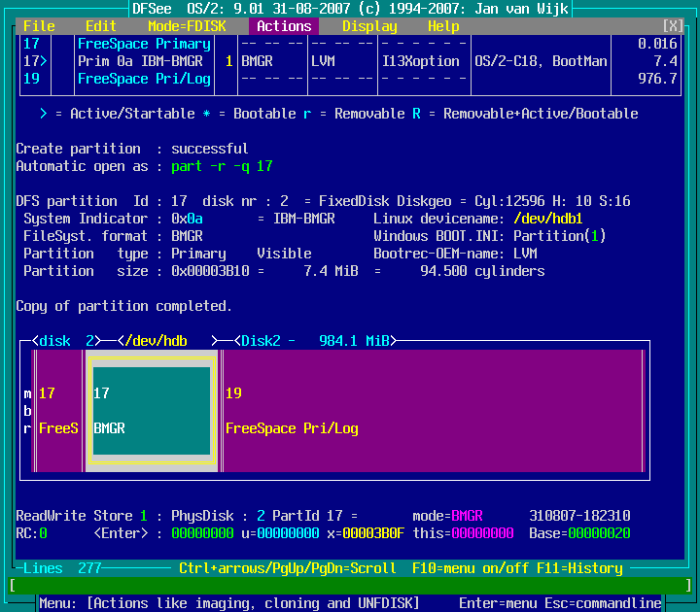Select the Prim 0a IBM-BMGR partition row

click(140, 61)
